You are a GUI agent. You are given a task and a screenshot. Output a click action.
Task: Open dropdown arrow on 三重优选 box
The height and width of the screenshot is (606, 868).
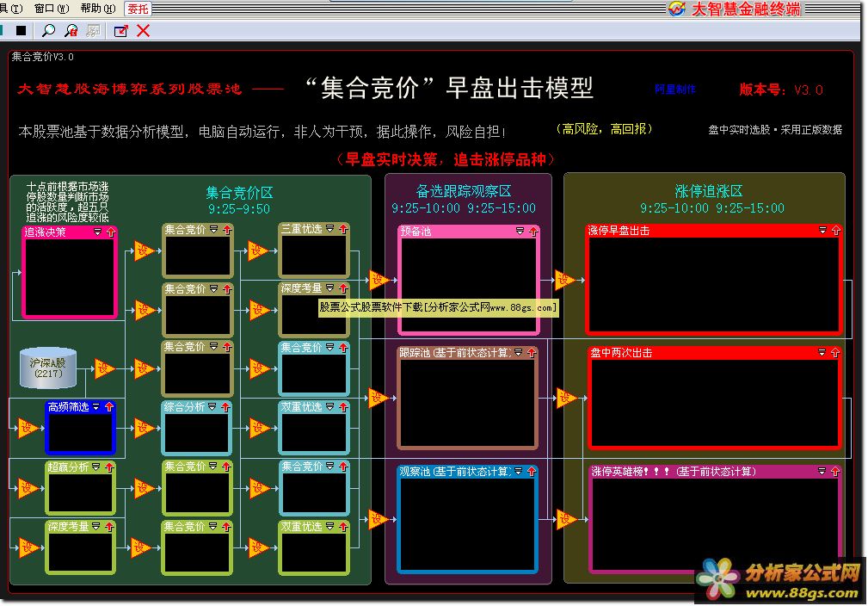coord(330,229)
